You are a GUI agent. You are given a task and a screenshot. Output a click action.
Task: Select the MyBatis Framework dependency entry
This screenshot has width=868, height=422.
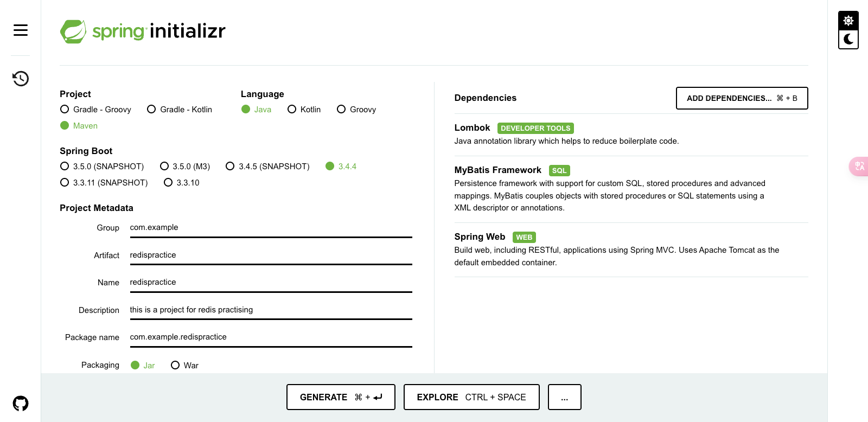631,189
